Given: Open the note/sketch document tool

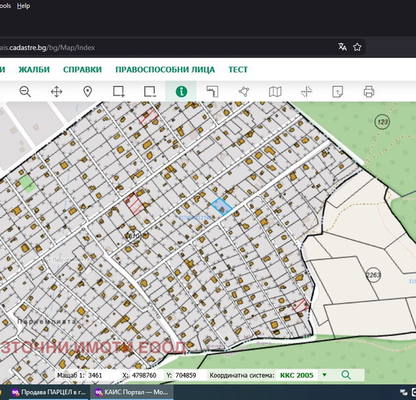Looking at the screenshot, I should pyautogui.click(x=337, y=91).
